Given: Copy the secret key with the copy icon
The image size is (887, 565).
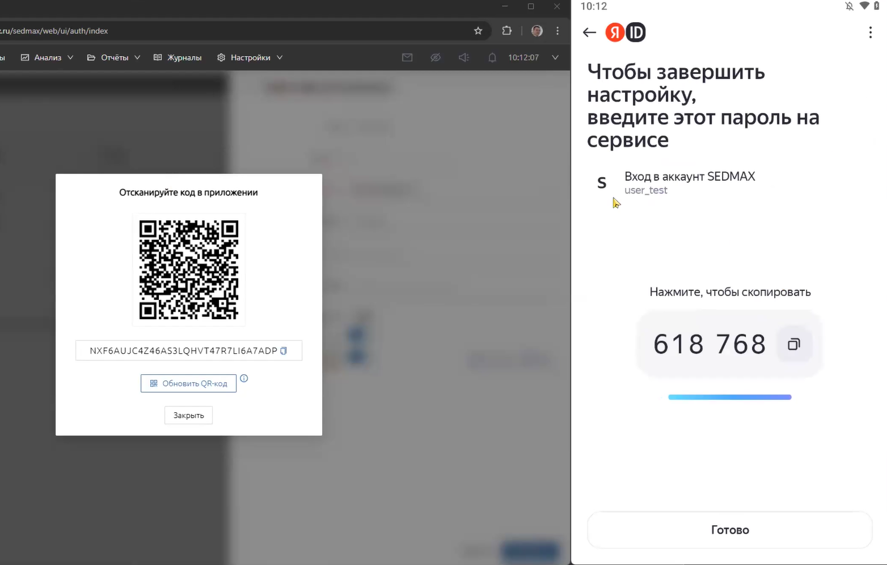Looking at the screenshot, I should coord(284,351).
